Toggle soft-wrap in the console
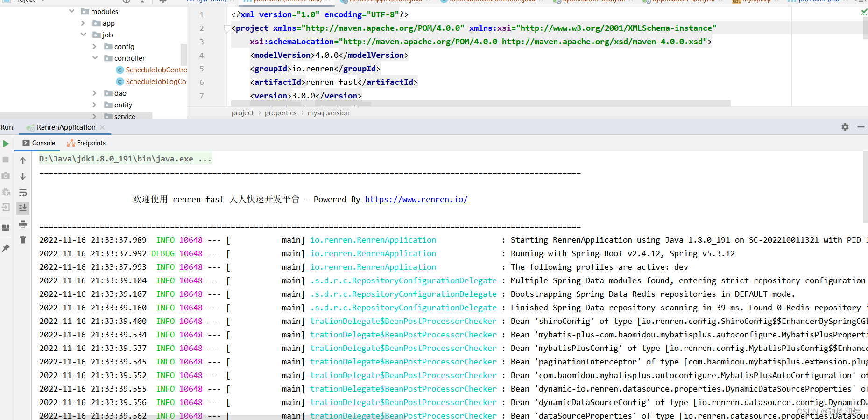 click(x=23, y=192)
